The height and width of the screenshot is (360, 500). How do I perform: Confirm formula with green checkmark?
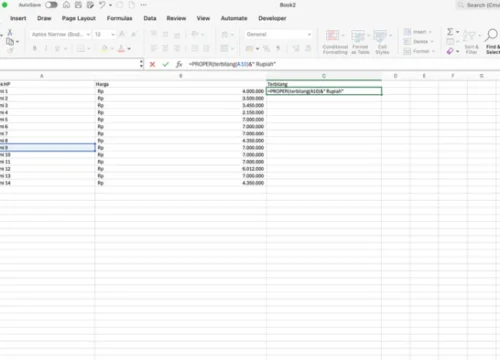(x=166, y=64)
